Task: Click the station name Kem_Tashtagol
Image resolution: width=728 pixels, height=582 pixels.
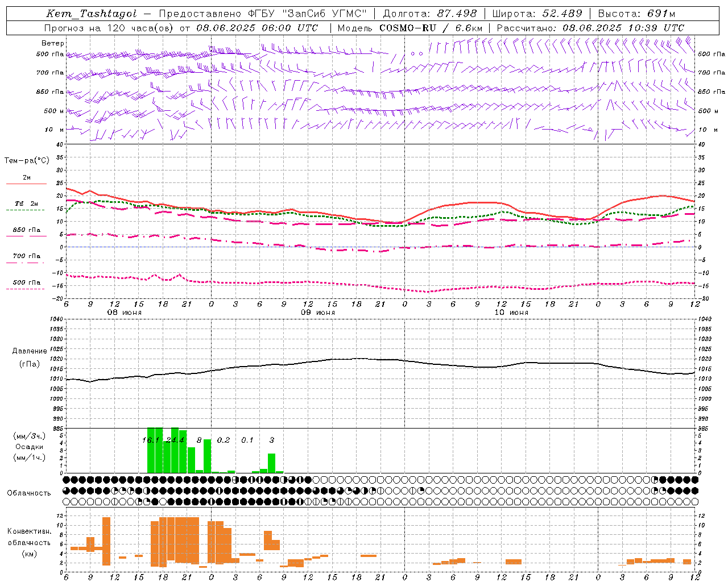Action: pyautogui.click(x=92, y=14)
